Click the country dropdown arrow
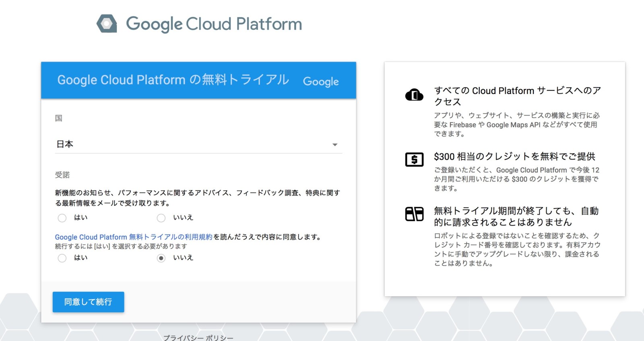This screenshot has width=644, height=341. point(335,145)
